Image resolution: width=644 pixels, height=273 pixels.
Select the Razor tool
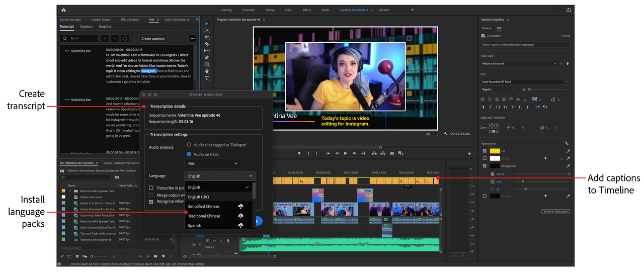pos(206,44)
